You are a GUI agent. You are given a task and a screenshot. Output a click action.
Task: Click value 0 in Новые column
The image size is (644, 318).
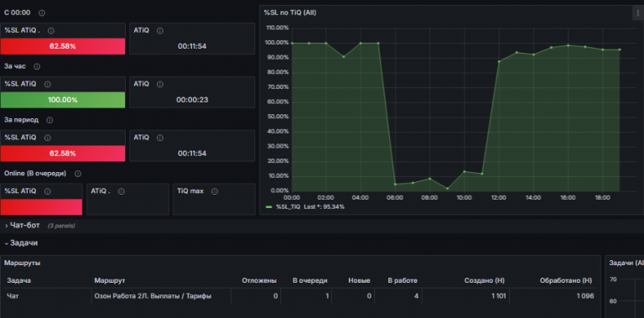point(369,296)
